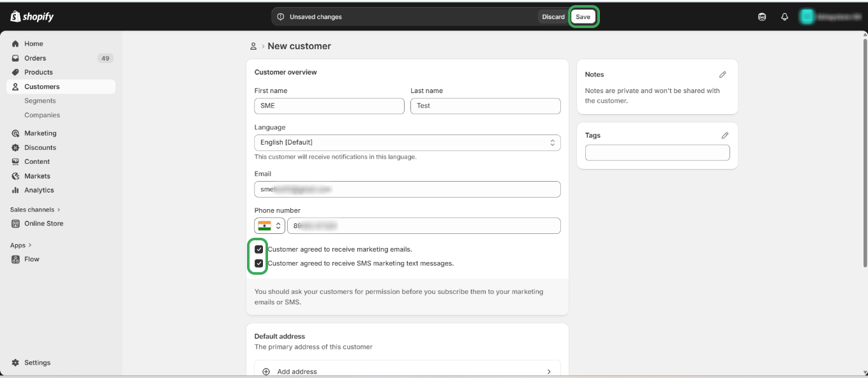Click the customers breadcrumb person icon
The image size is (868, 378).
click(253, 47)
